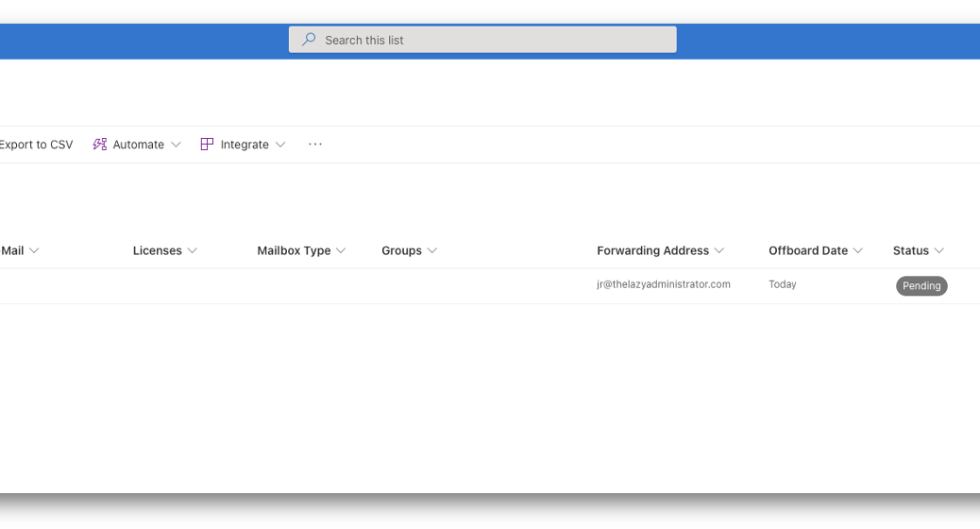Click inside the Search this list field
Viewport: 980px width, 529px height.
point(482,40)
